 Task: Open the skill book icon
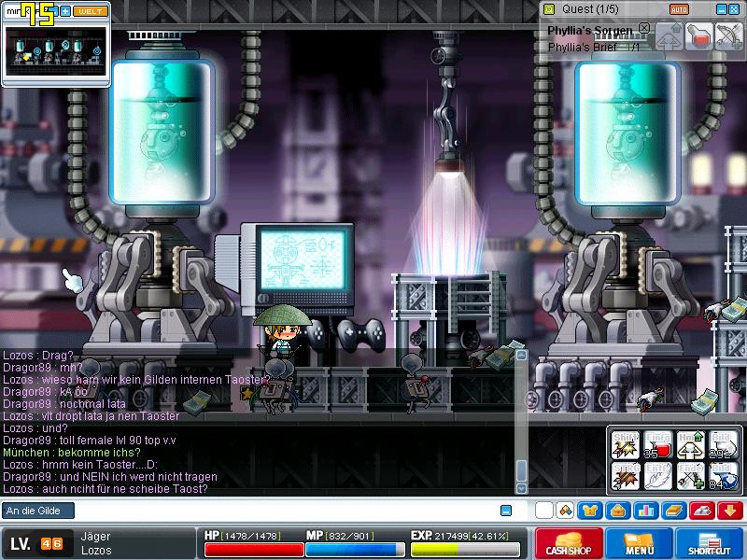tap(672, 511)
